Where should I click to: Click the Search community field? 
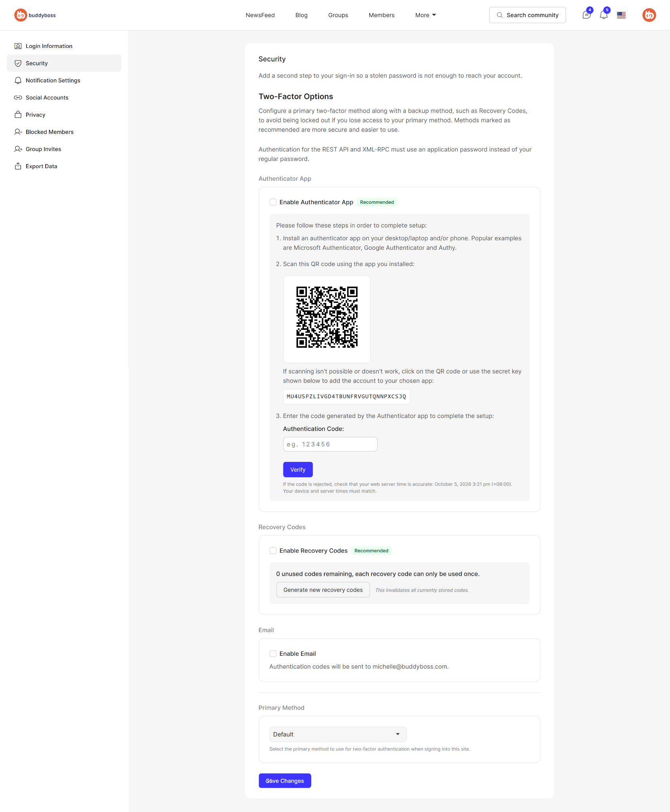pos(527,15)
